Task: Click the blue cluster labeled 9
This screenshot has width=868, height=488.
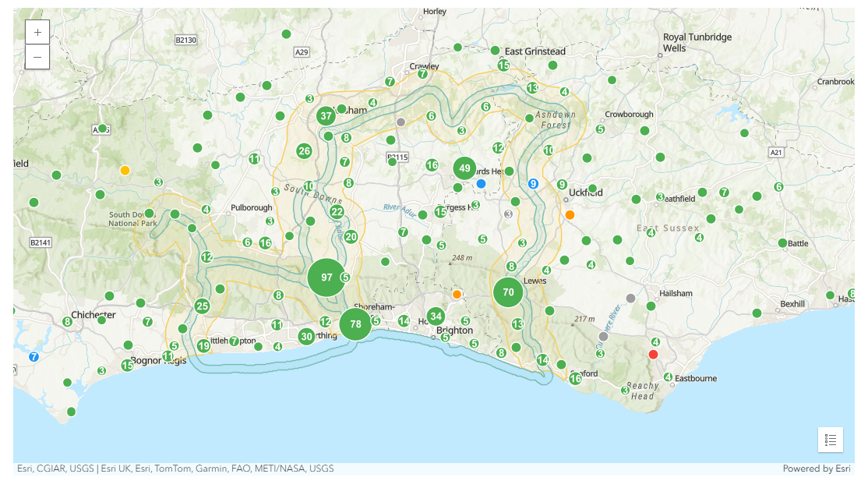Action: tap(533, 184)
